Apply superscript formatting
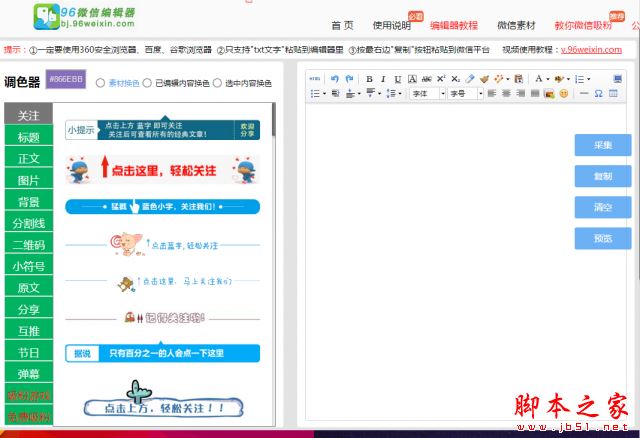Viewport: 640px width, 438px height. (441, 78)
